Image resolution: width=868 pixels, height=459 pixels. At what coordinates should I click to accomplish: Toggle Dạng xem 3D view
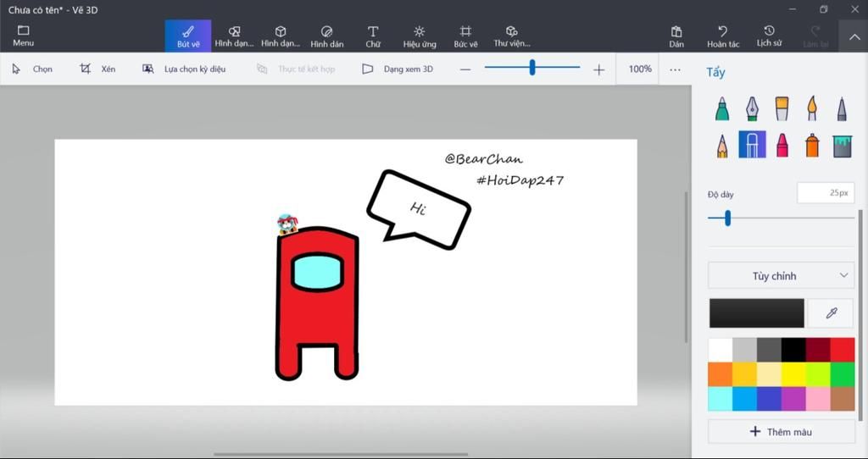click(x=398, y=69)
